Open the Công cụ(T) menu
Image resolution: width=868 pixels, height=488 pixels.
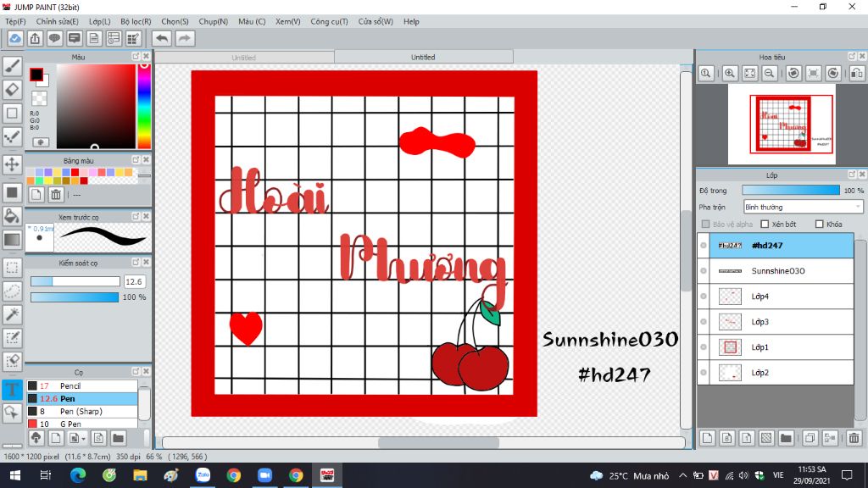[x=329, y=21]
